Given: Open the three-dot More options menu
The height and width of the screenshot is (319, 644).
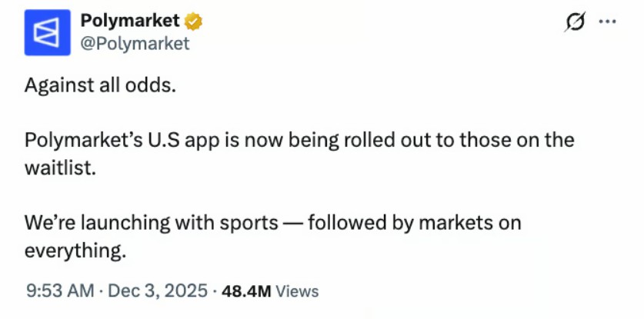Looking at the screenshot, I should pyautogui.click(x=607, y=22).
